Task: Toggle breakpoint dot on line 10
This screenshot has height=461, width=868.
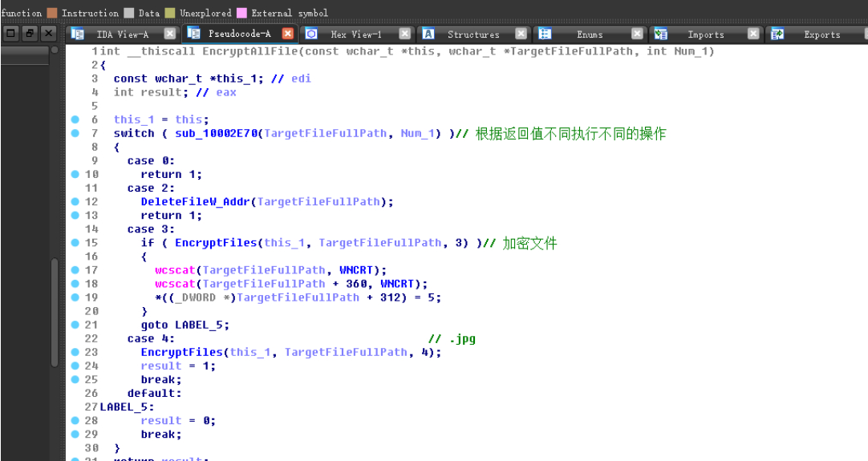Action: tap(75, 174)
